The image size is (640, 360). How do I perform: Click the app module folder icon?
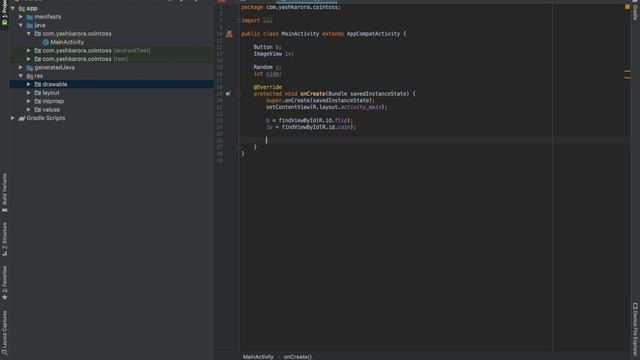point(22,9)
